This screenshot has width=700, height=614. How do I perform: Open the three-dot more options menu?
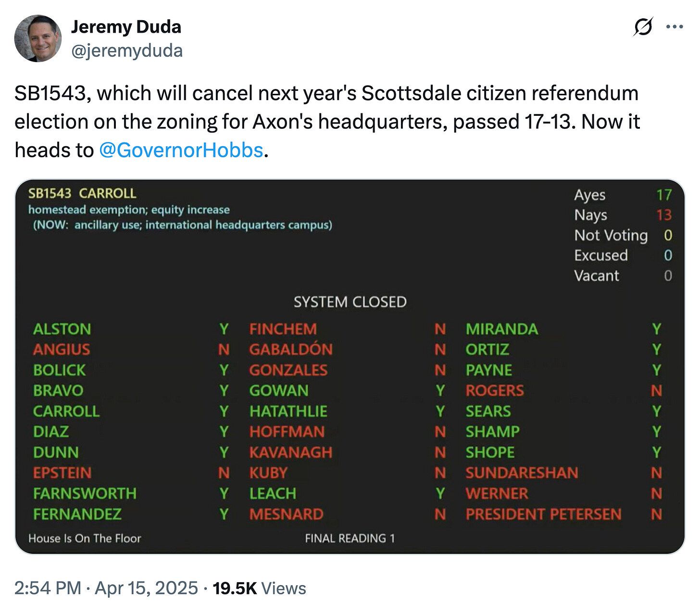[x=675, y=27]
